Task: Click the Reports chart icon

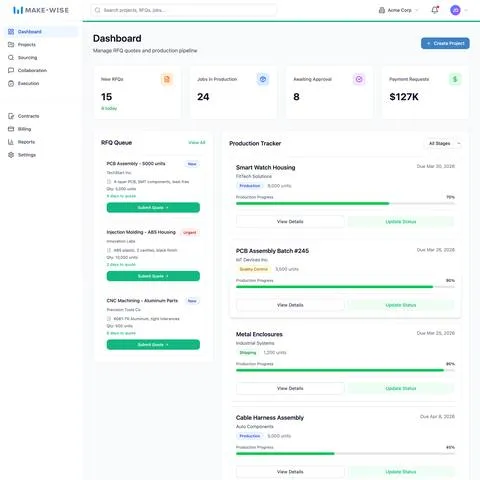Action: (x=11, y=142)
